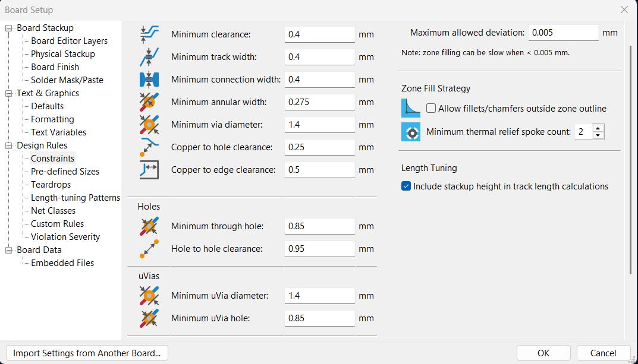Click the Hole to hole clearance icon
638x364 pixels.
pos(149,249)
